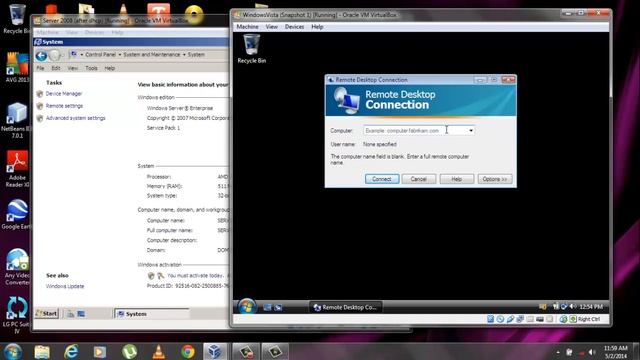This screenshot has height=360, width=640.
Task: Click VirtualBox hard disk activity status icon
Action: point(491,319)
